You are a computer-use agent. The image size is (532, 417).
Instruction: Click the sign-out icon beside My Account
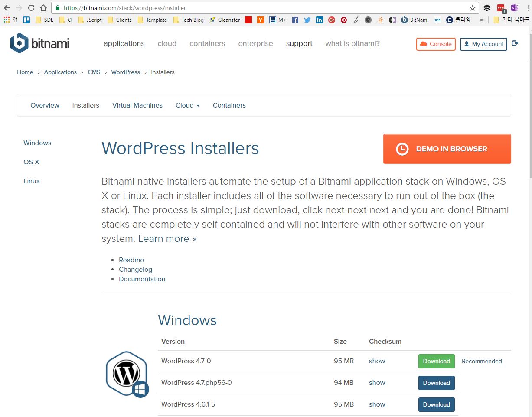click(x=515, y=43)
